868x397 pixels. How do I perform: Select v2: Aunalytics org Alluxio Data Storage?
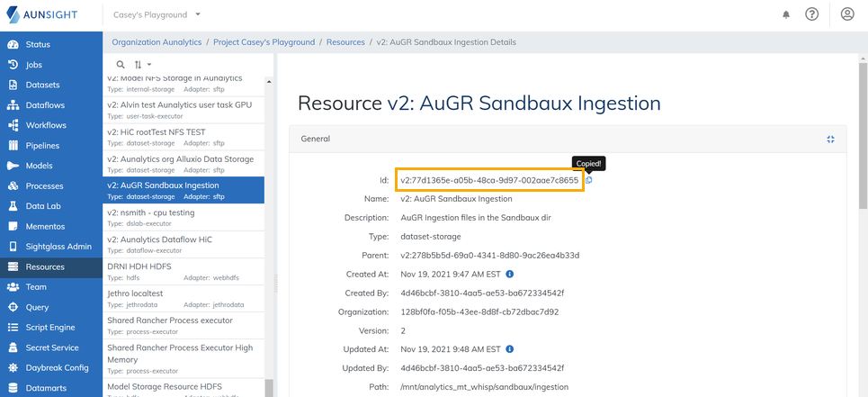tap(183, 164)
